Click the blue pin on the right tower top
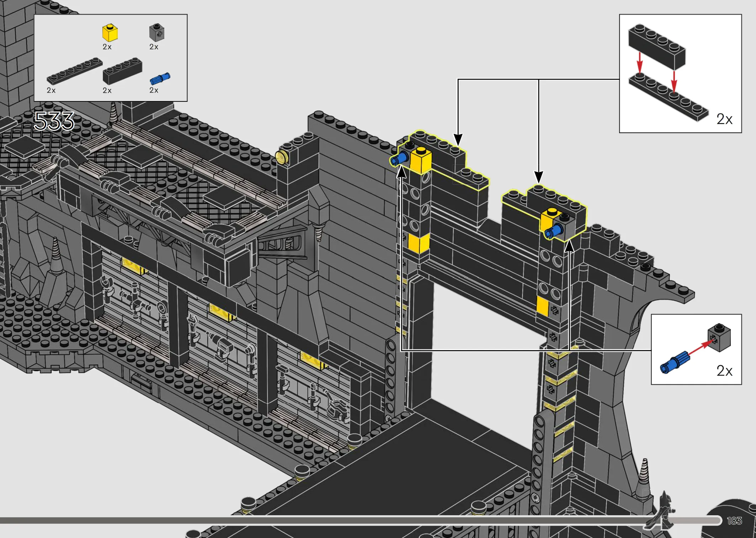Screen dimensions: 756x538 click(x=554, y=231)
